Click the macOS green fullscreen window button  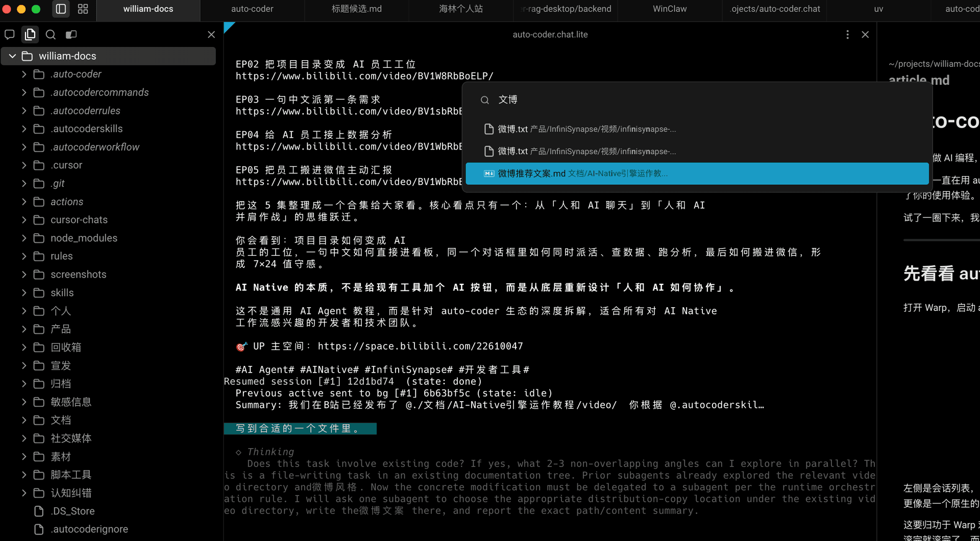tap(36, 9)
